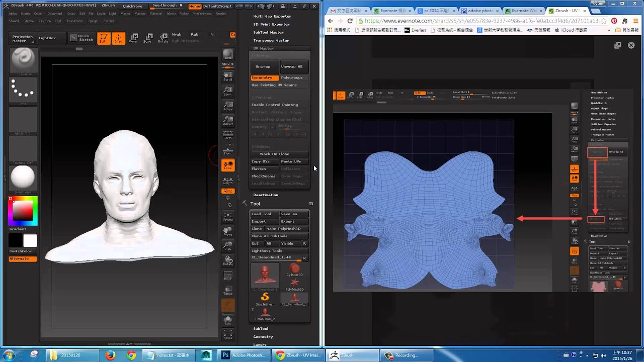Open the Dots stroke picker
Screen dimensions: 644x362
[23, 91]
